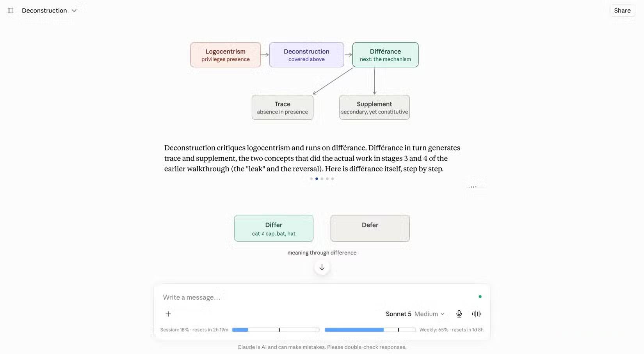Image resolution: width=644 pixels, height=354 pixels.
Task: Open the attachment plus menu
Action: point(168,314)
